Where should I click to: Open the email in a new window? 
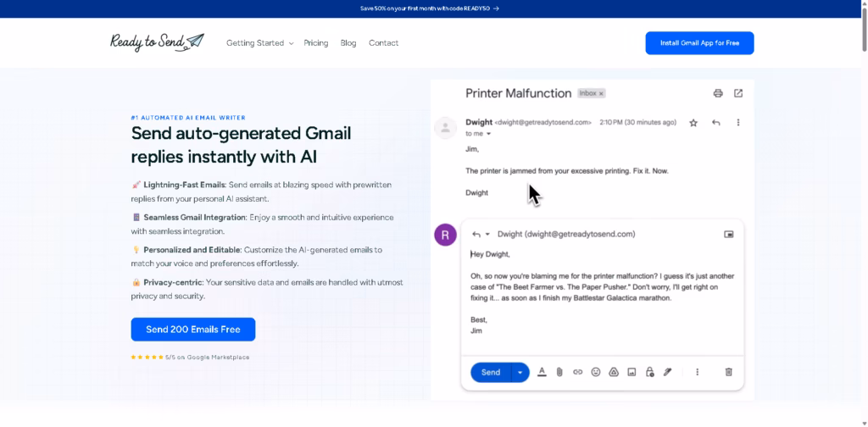[738, 93]
